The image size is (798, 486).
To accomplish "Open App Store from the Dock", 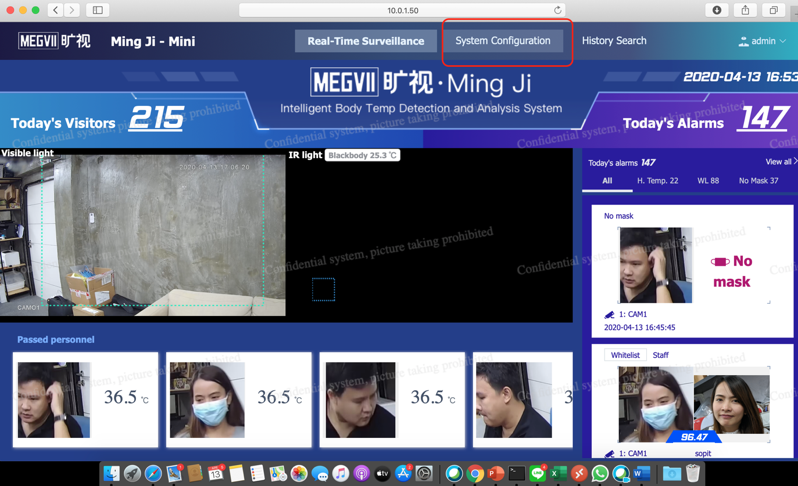I will (404, 474).
